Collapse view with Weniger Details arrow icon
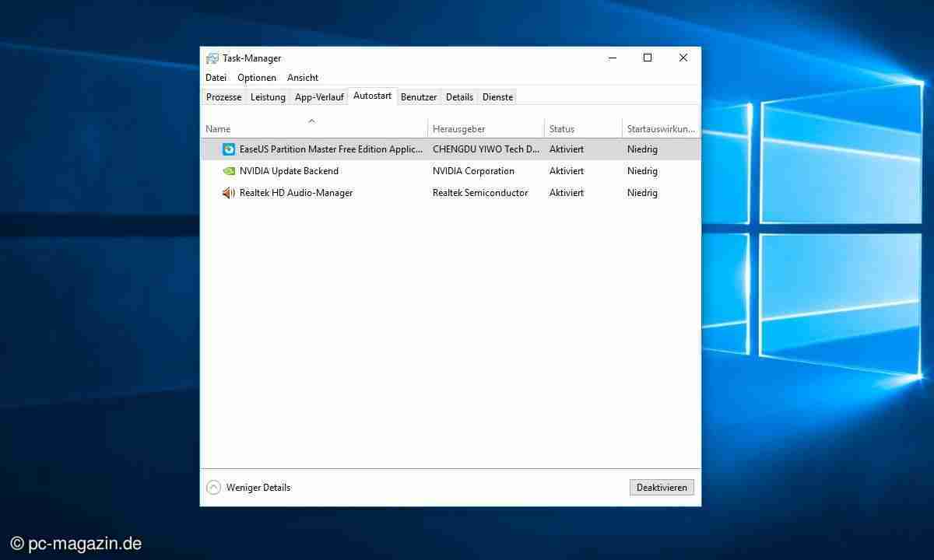Screen dimensions: 934x560 click(x=213, y=488)
